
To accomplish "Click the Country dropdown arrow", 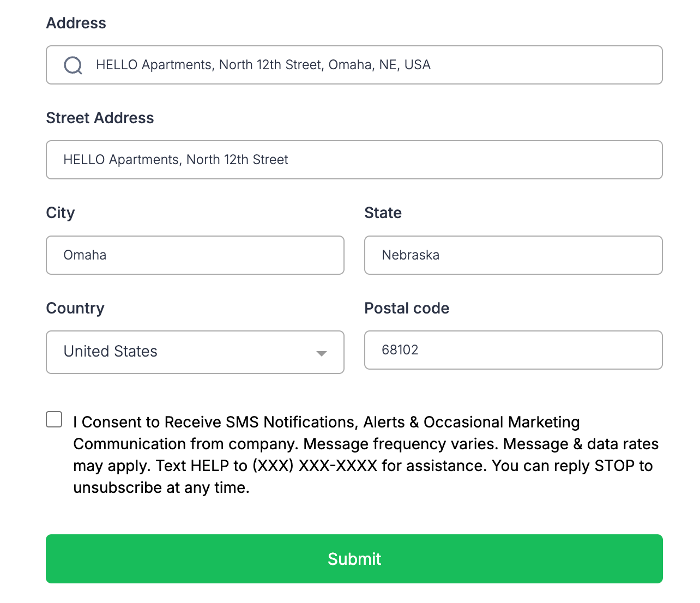I will [322, 353].
